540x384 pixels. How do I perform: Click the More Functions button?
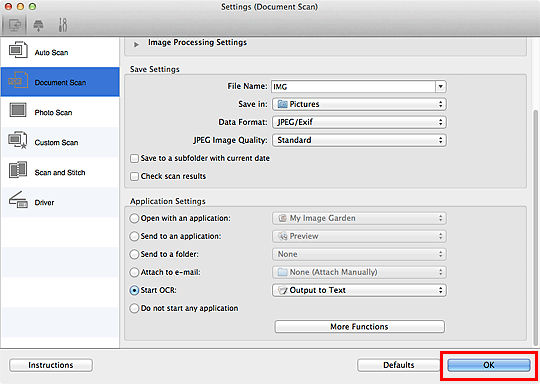[x=359, y=326]
